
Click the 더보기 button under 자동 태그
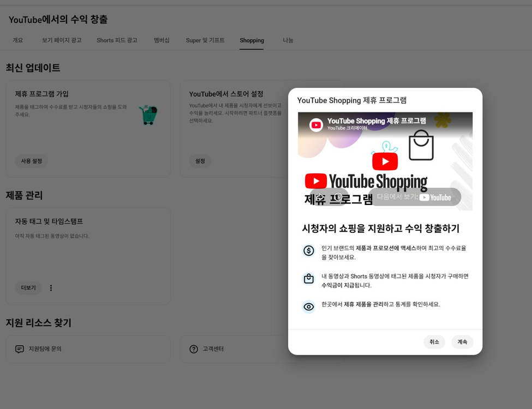[x=28, y=287]
